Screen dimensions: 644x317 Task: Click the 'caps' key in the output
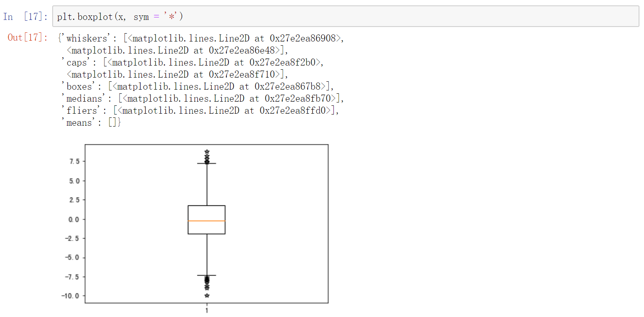(74, 61)
